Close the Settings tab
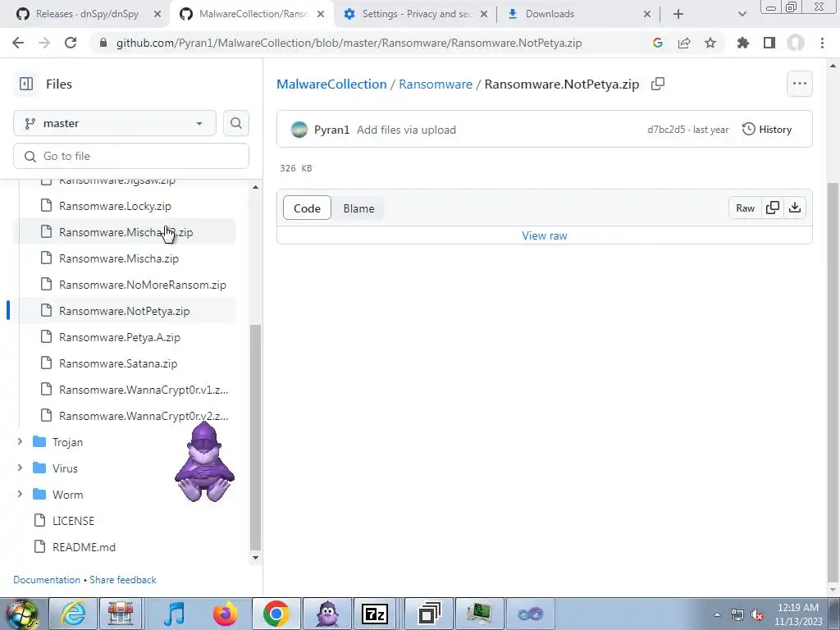Screen dimensions: 840x630 click(483, 14)
